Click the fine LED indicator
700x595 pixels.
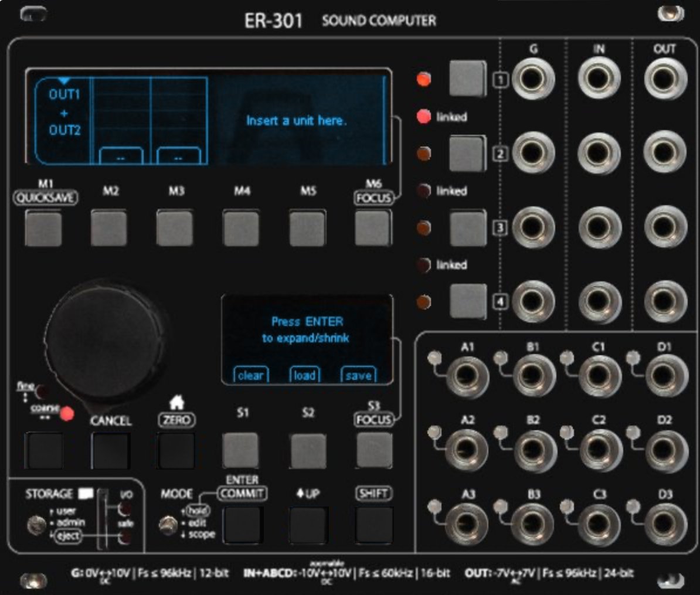tap(42, 391)
